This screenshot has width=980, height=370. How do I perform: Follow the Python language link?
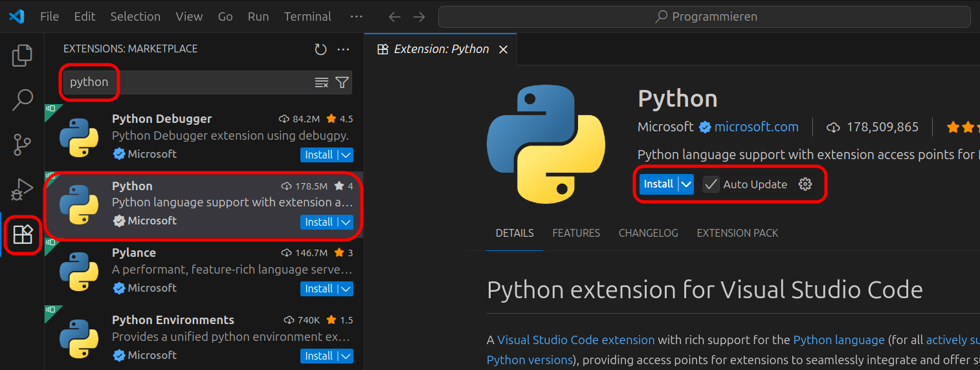[x=838, y=340]
